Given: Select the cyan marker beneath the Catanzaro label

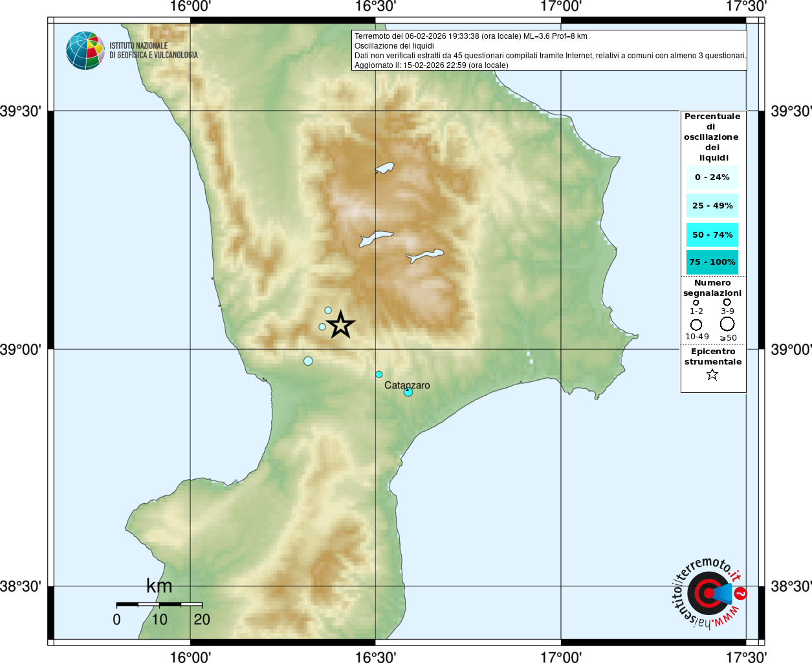Looking at the screenshot, I should pos(408,392).
